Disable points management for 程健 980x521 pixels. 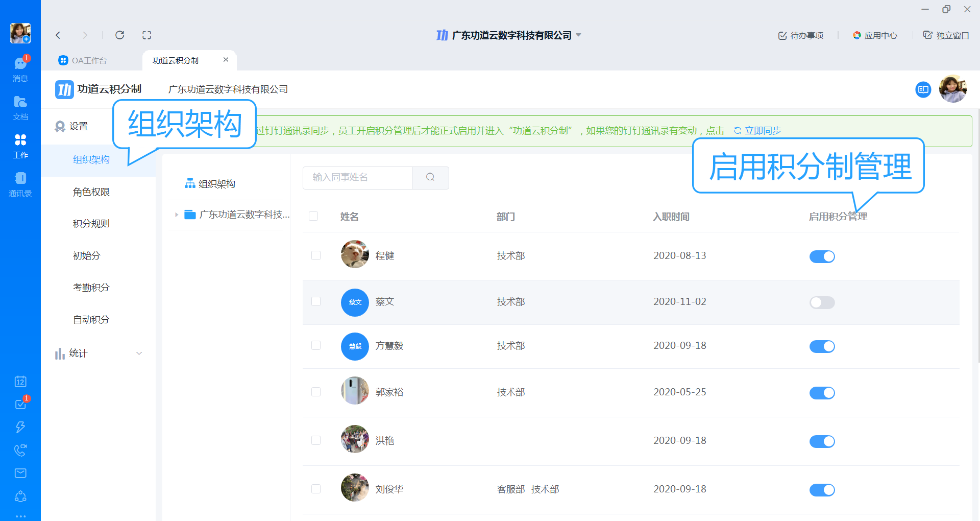click(x=822, y=256)
